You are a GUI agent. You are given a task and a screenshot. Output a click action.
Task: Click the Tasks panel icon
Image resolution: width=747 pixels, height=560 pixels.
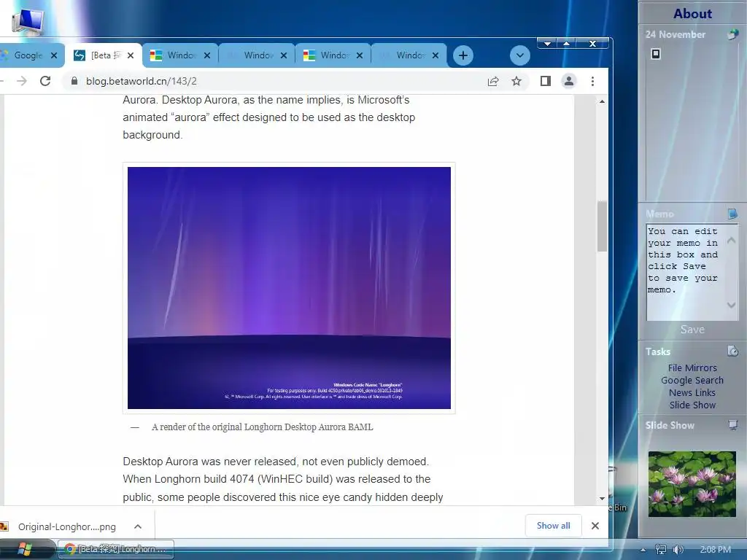click(x=732, y=351)
